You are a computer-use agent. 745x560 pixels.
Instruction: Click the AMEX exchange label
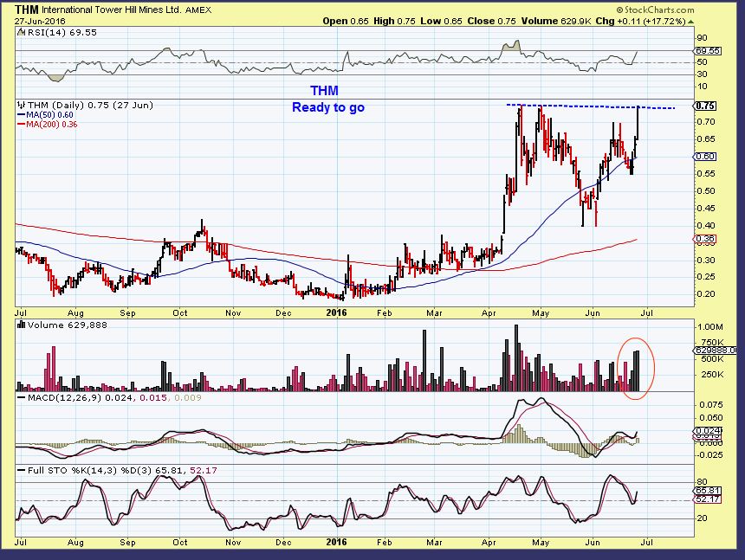point(198,10)
